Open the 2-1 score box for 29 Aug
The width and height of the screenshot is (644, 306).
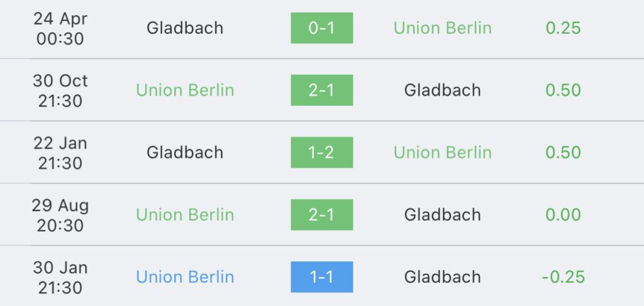[x=321, y=215]
